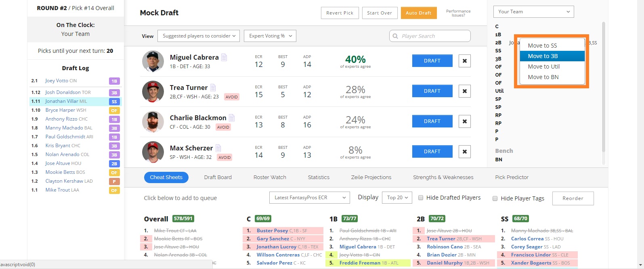
Task: Click Charlie Blackmon's player photo
Action: coord(153,122)
